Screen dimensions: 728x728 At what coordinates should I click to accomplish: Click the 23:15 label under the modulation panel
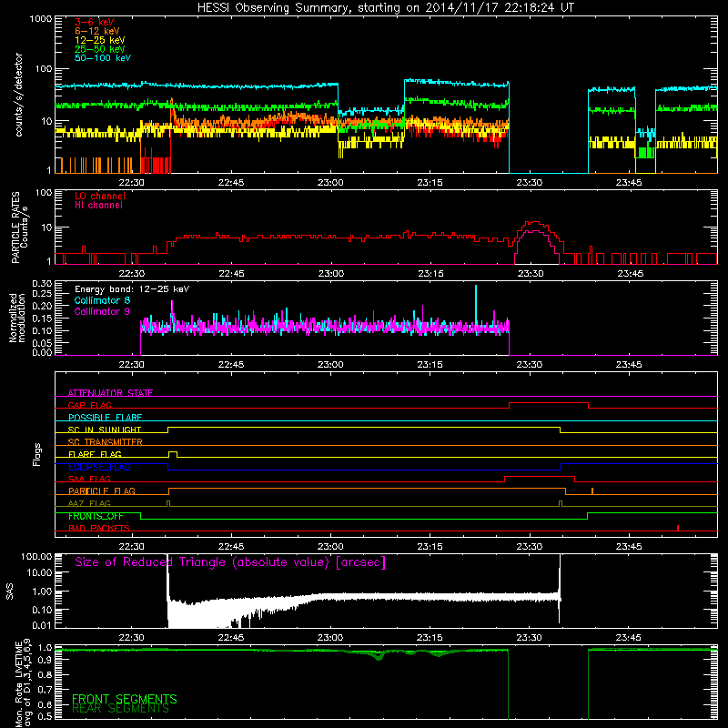tap(430, 365)
